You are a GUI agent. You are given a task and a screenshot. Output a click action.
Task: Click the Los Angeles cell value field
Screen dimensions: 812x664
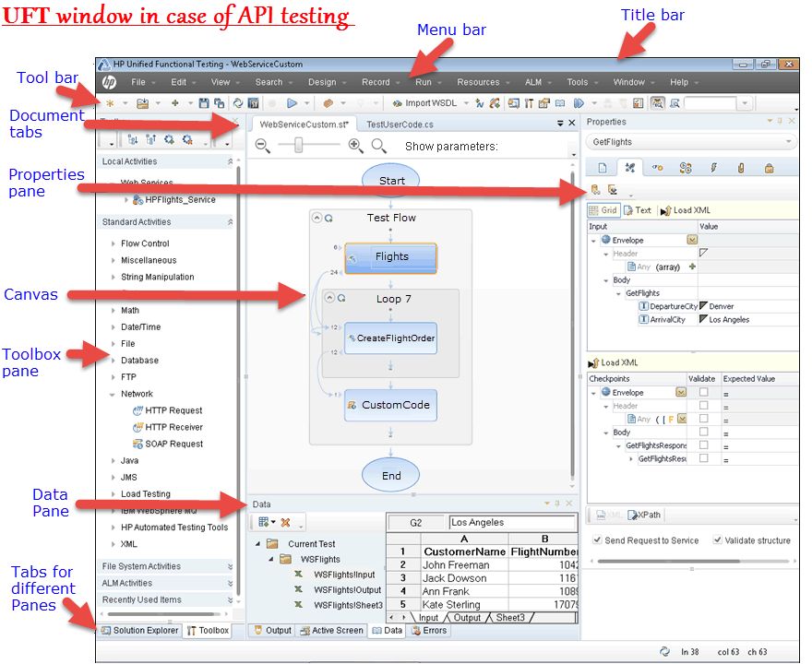point(512,522)
